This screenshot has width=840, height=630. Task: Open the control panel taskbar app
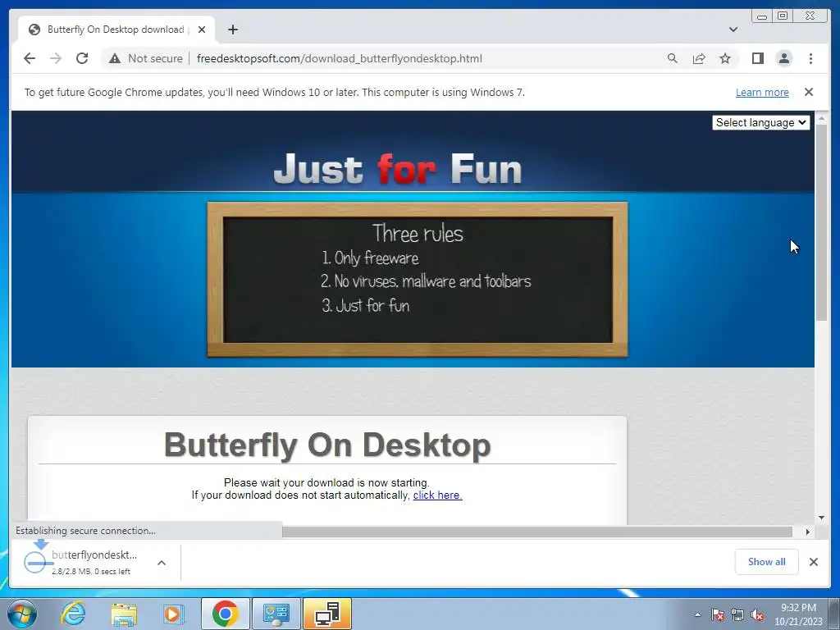pyautogui.click(x=276, y=614)
